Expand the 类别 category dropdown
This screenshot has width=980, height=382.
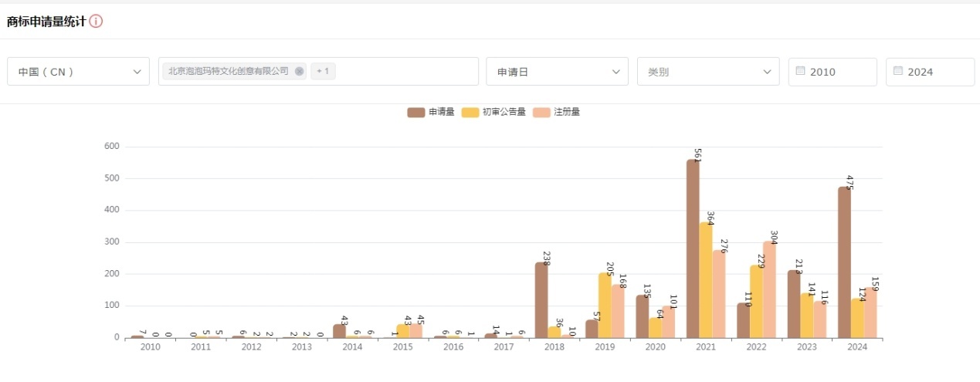(x=707, y=72)
